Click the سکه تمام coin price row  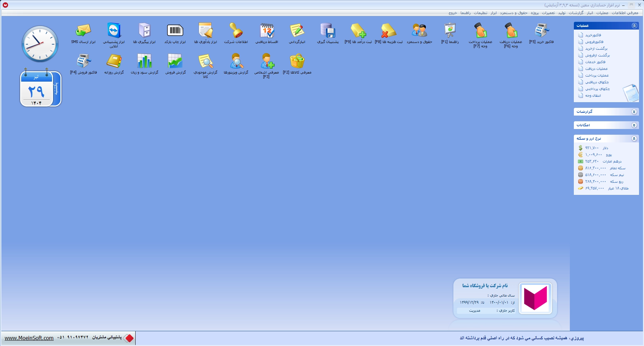coord(602,168)
